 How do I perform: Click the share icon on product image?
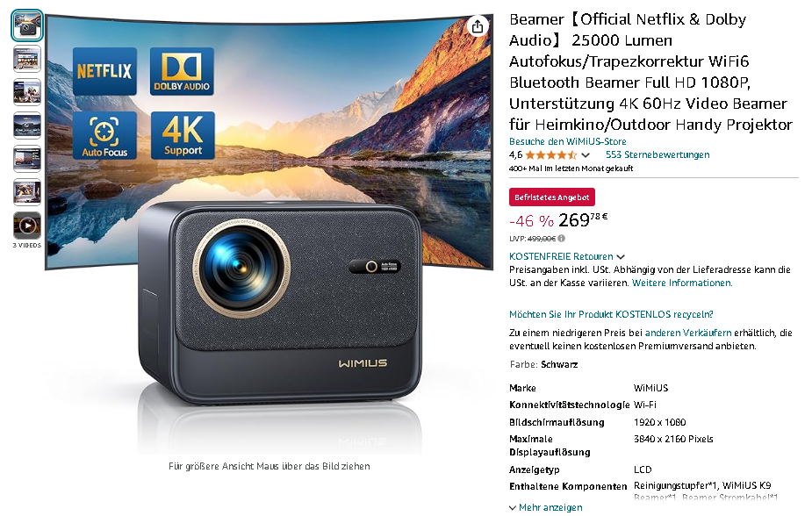[478, 26]
